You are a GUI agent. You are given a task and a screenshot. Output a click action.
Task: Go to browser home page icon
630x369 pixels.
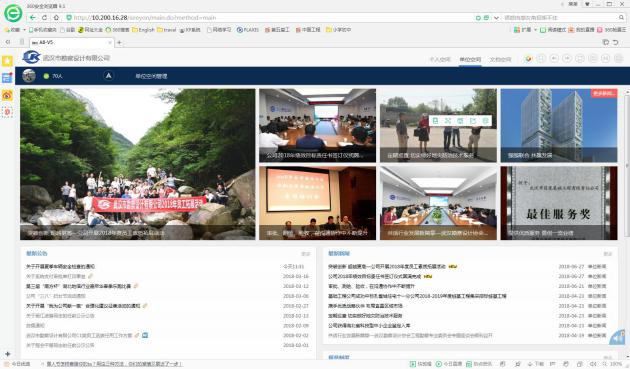56,18
